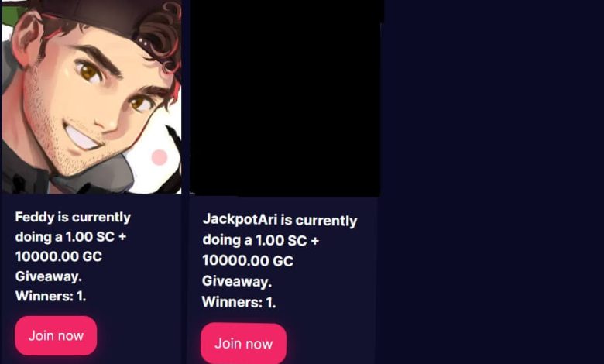Click the word "Giveaway." on Feddy's card

(49, 276)
